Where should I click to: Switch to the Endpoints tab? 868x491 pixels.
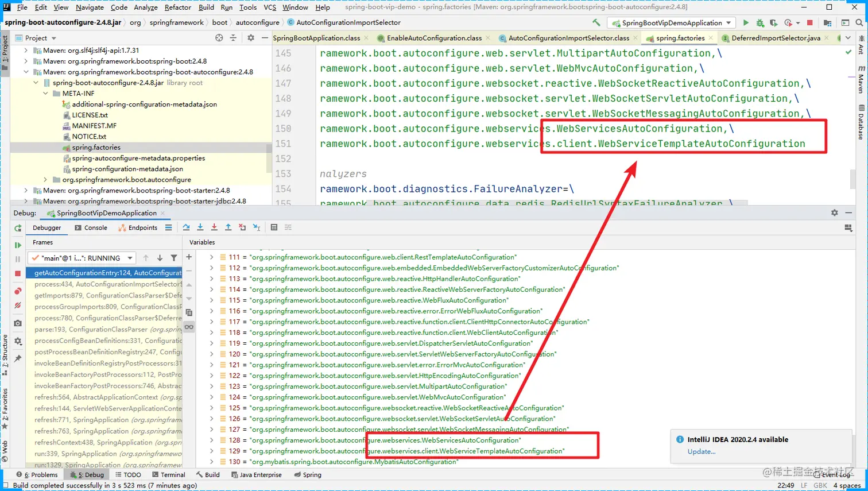click(x=138, y=228)
